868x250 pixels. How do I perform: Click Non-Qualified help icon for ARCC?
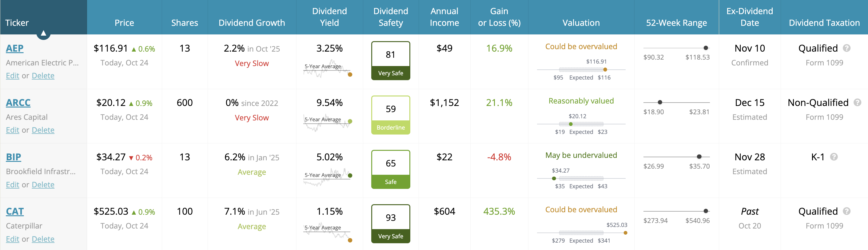coord(858,102)
